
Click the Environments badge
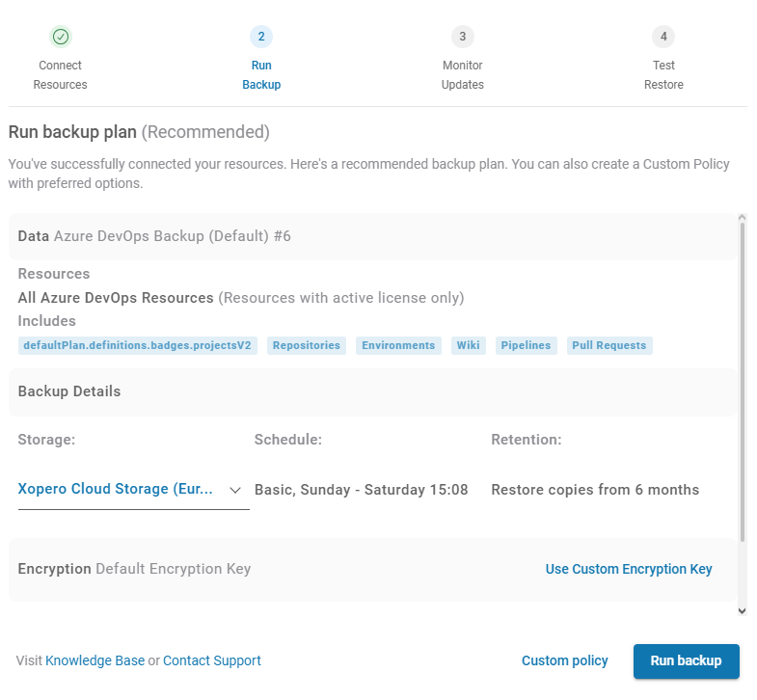(x=399, y=345)
